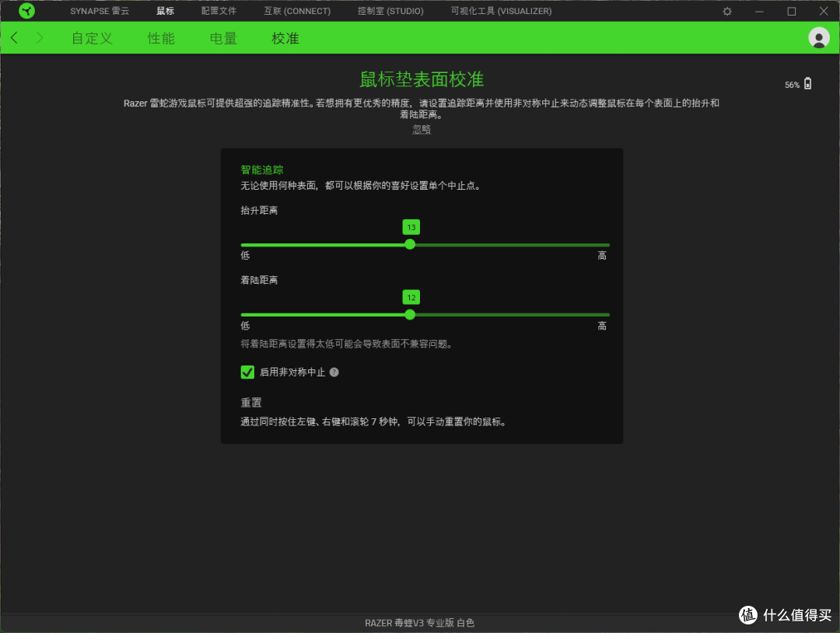Click the help icon next to 启用非对称中止
The image size is (840, 633).
coord(334,372)
